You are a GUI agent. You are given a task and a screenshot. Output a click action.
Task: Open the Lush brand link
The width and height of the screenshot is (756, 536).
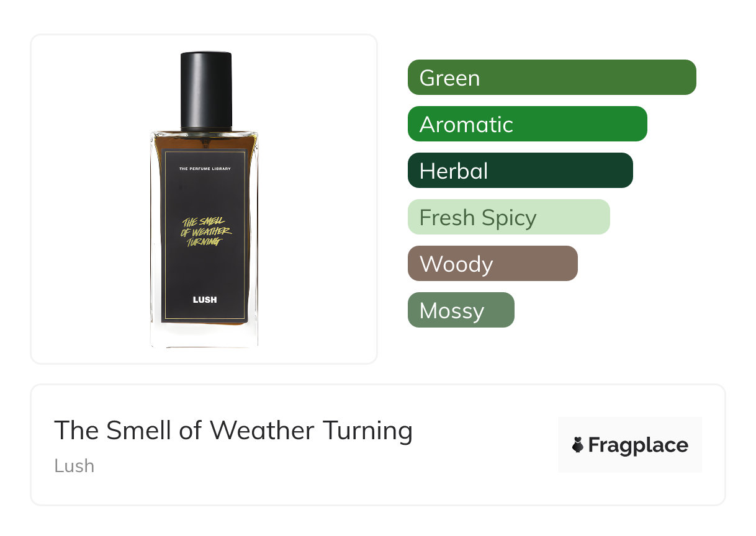pos(74,465)
